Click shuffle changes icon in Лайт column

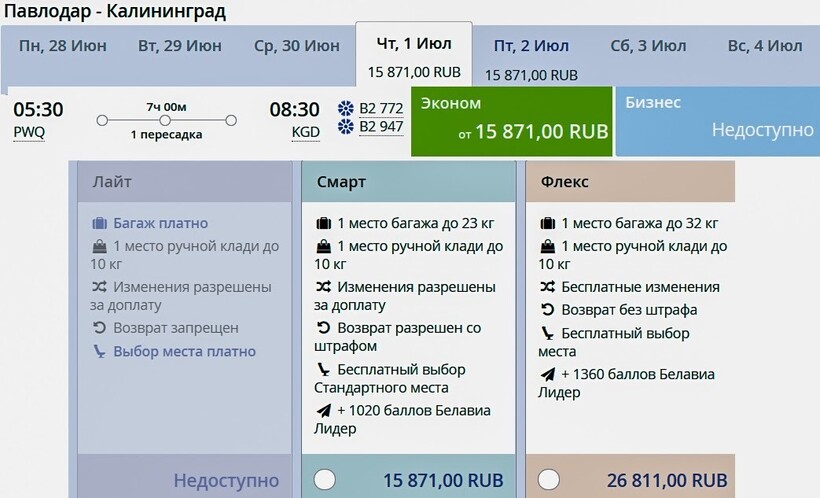click(x=99, y=287)
